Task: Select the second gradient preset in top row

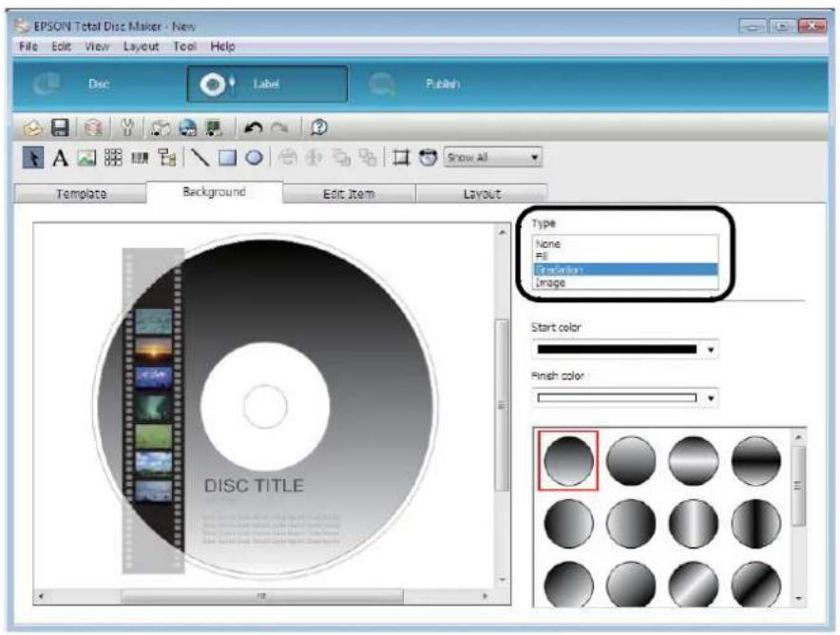Action: pos(631,461)
